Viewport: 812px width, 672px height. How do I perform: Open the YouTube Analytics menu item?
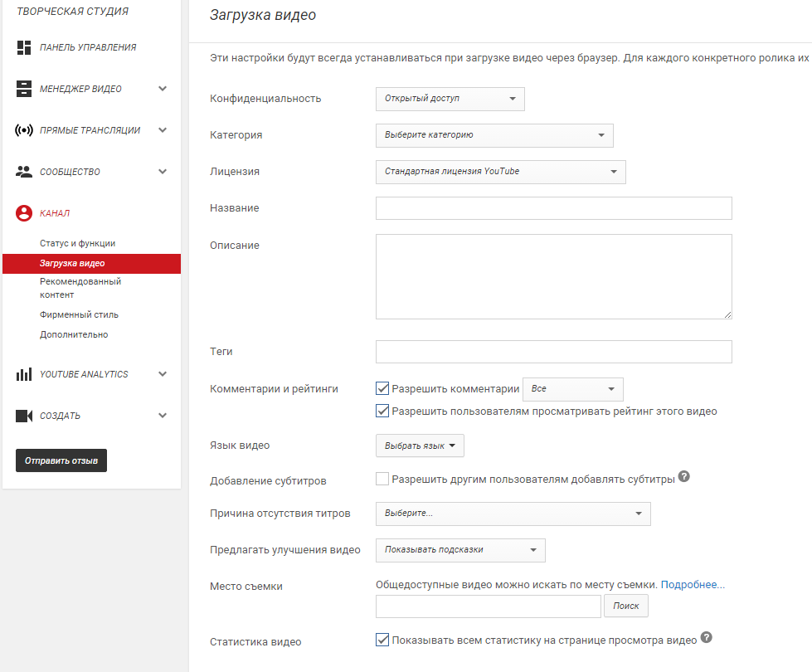tap(84, 374)
